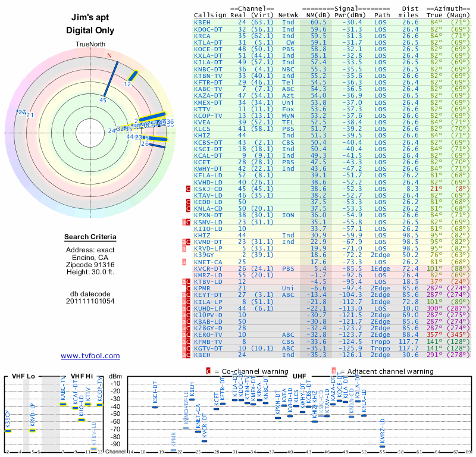Image resolution: width=476 pixels, height=457 pixels.
Task: Click KWHY-DT callsign in the station table
Action: point(208,169)
